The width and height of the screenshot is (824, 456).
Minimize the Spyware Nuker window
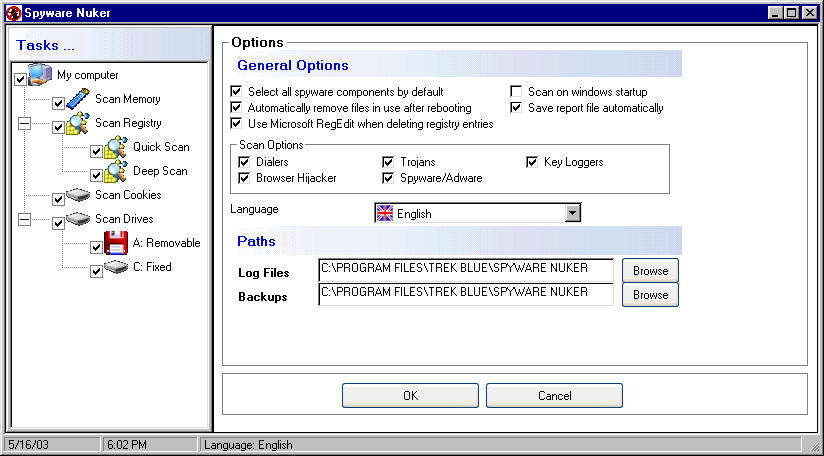pyautogui.click(x=776, y=14)
